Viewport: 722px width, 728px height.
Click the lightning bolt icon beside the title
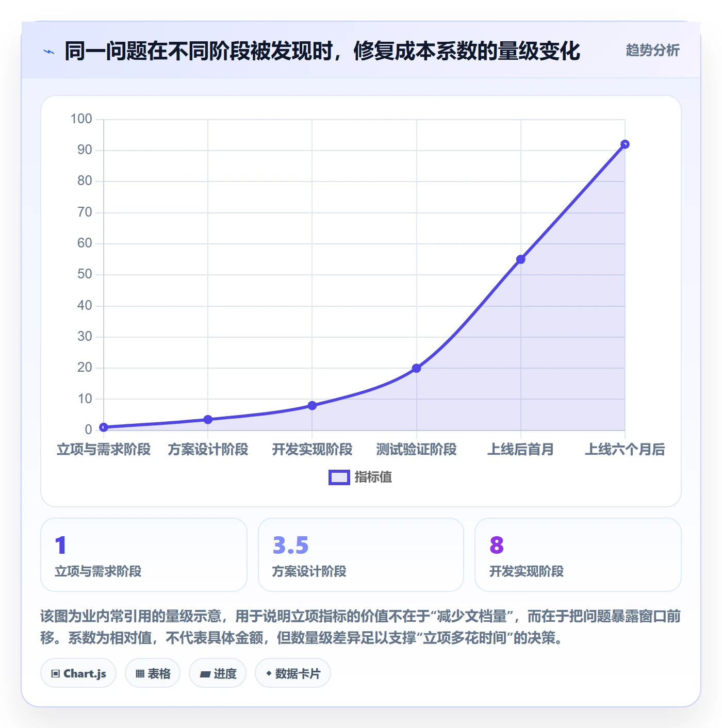click(x=49, y=52)
